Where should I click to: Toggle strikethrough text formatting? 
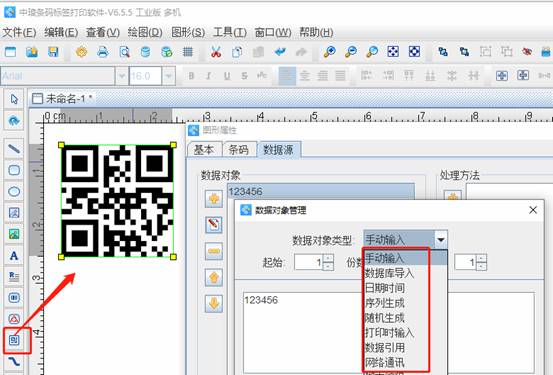coord(244,76)
